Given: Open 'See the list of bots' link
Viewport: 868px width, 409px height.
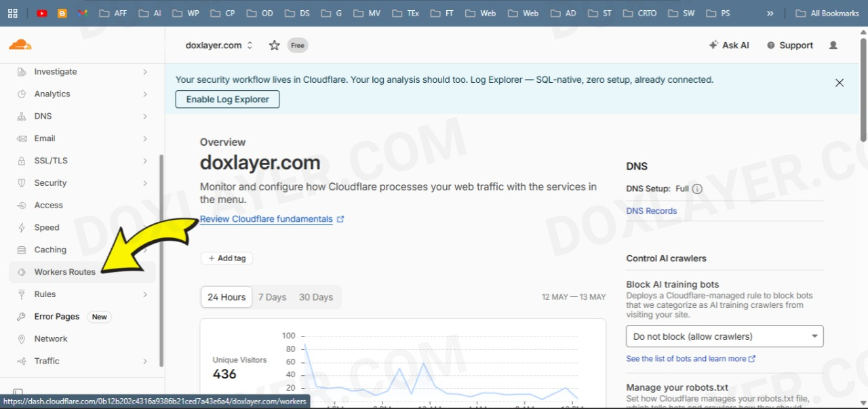Looking at the screenshot, I should (x=690, y=359).
